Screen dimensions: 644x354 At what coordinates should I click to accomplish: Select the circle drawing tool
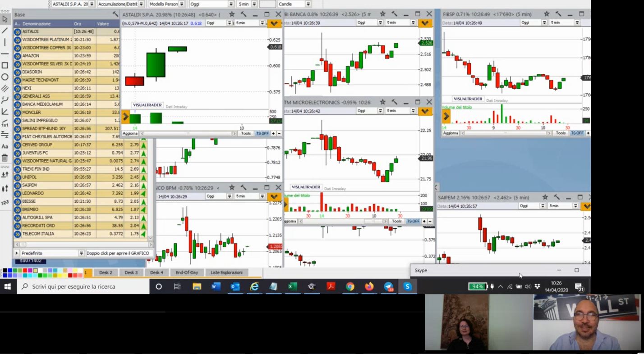coord(5,77)
